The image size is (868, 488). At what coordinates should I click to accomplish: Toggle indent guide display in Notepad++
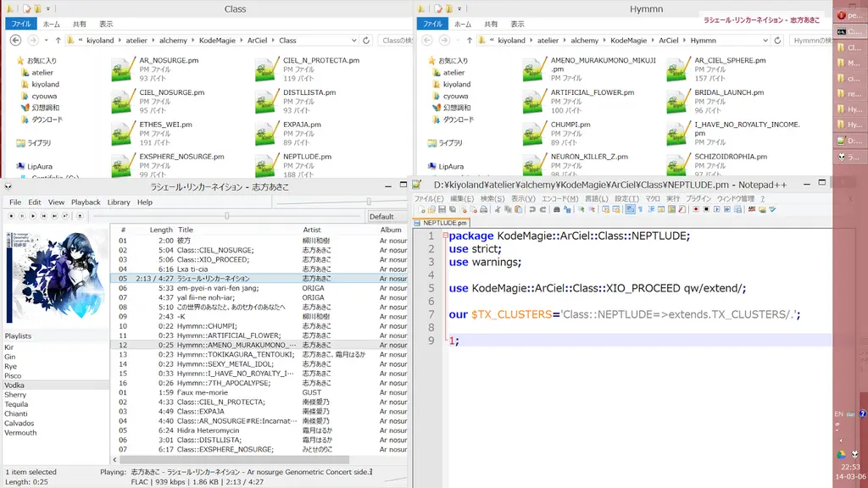tap(651, 210)
